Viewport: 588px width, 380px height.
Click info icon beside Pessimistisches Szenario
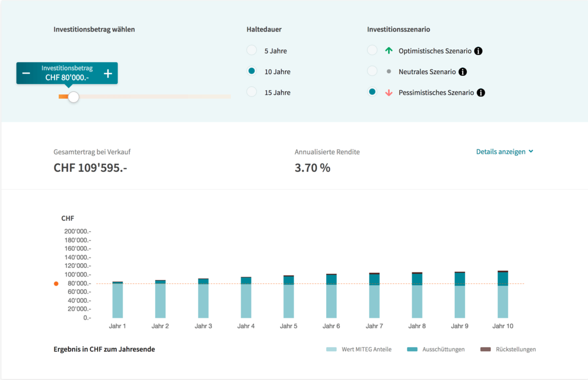[x=481, y=93]
